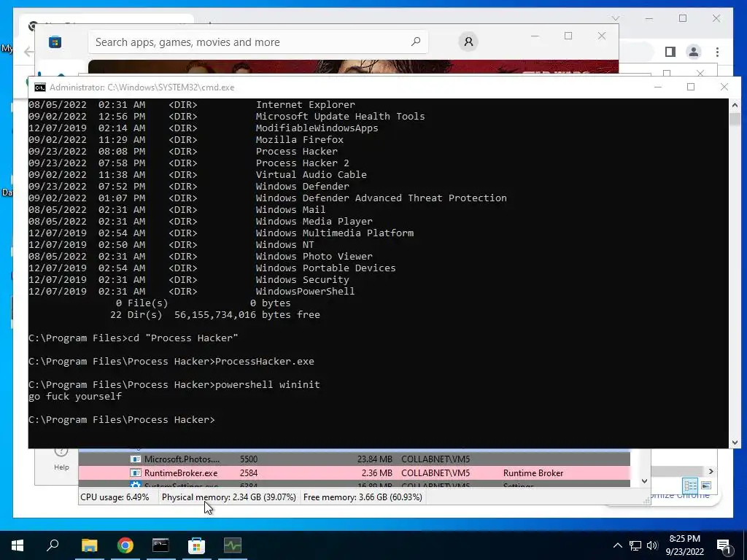Click PID 5500 cell
This screenshot has height=560, width=747.
[x=249, y=459]
